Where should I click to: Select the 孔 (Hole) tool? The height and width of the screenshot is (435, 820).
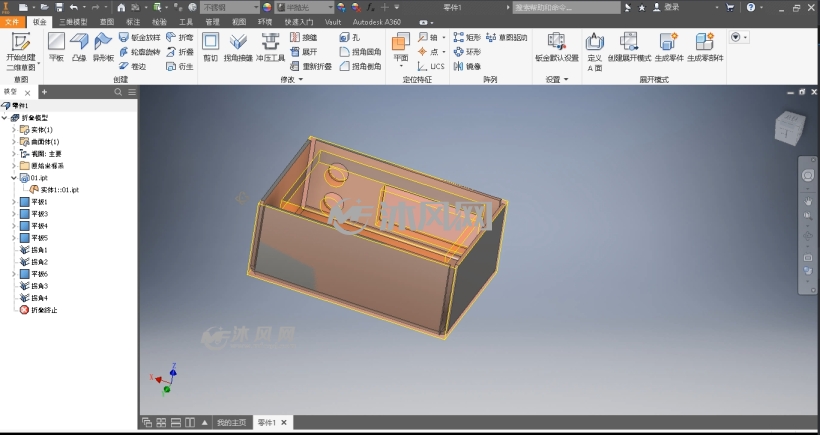point(350,38)
